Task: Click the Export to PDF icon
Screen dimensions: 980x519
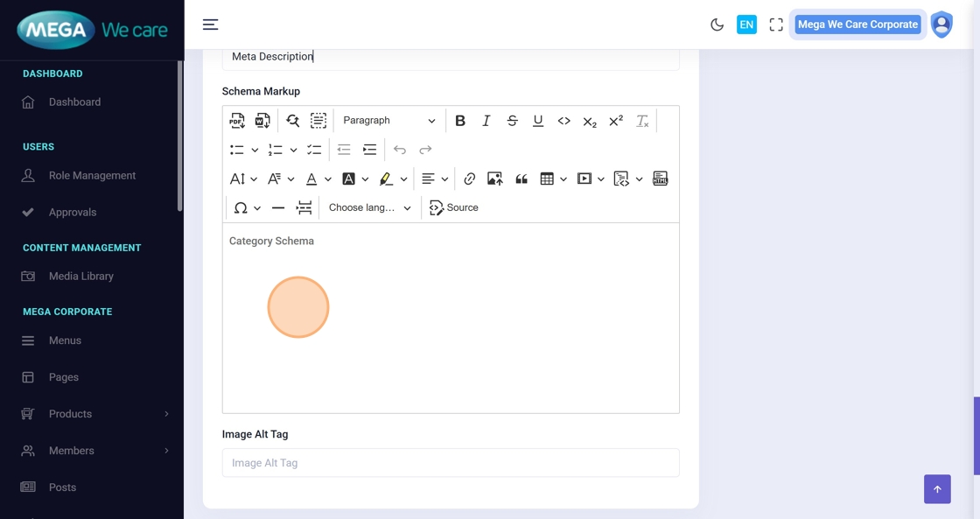Action: [237, 121]
